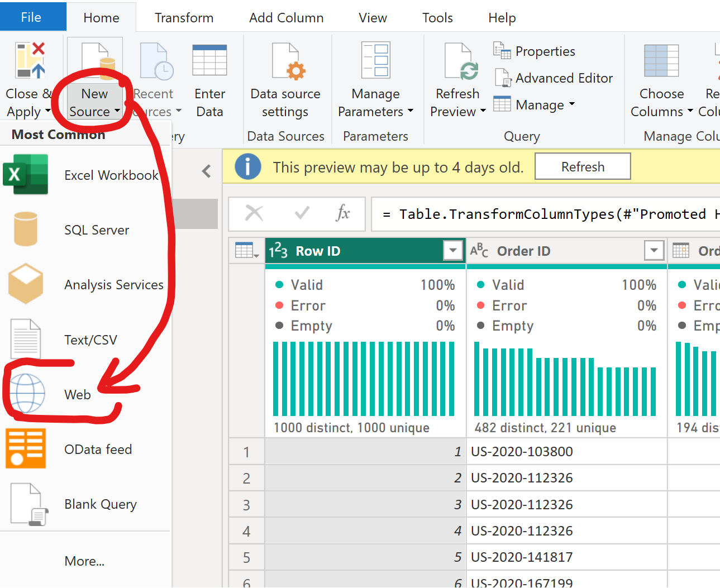
Task: Switch to the Transform tab
Action: [184, 18]
